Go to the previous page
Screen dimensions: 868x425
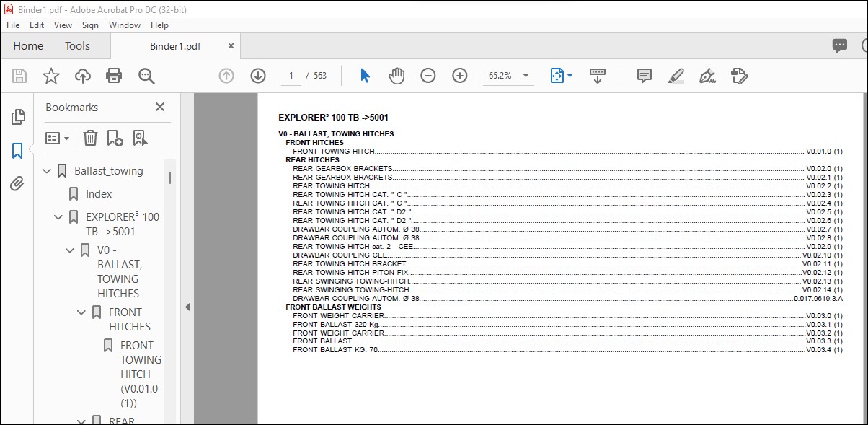(226, 76)
